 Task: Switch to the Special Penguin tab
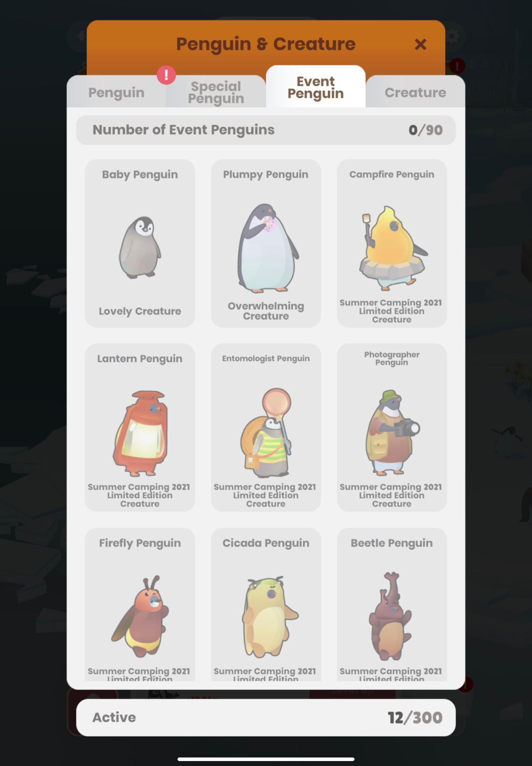click(x=216, y=92)
